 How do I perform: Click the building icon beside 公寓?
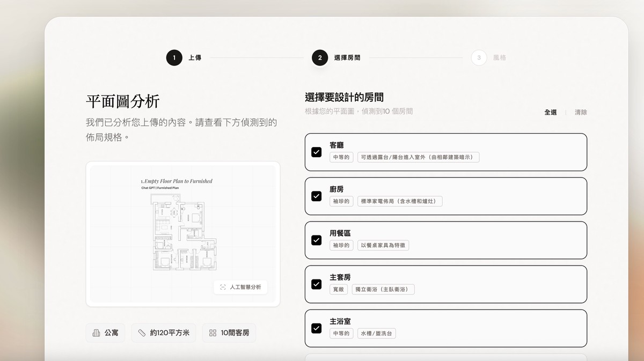click(x=96, y=333)
